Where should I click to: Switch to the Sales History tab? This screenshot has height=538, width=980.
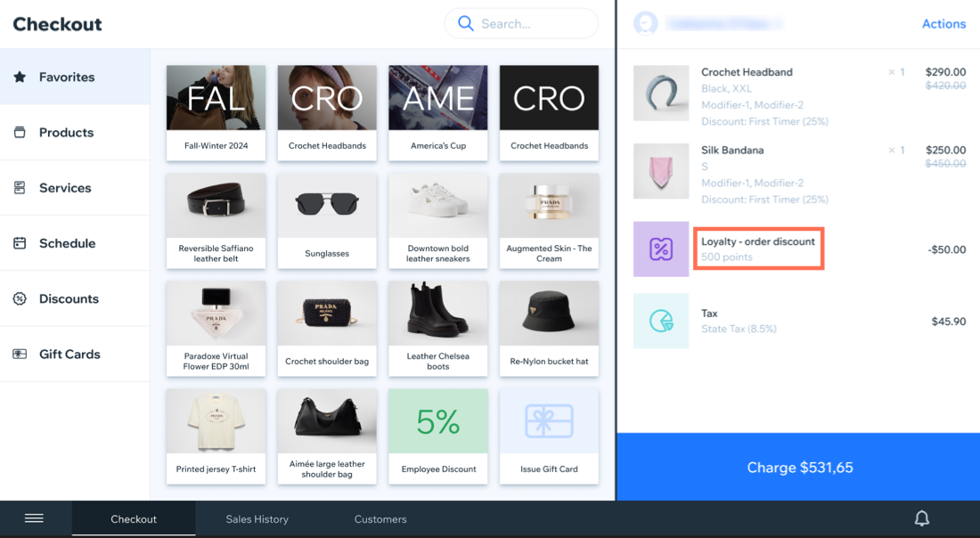tap(257, 518)
